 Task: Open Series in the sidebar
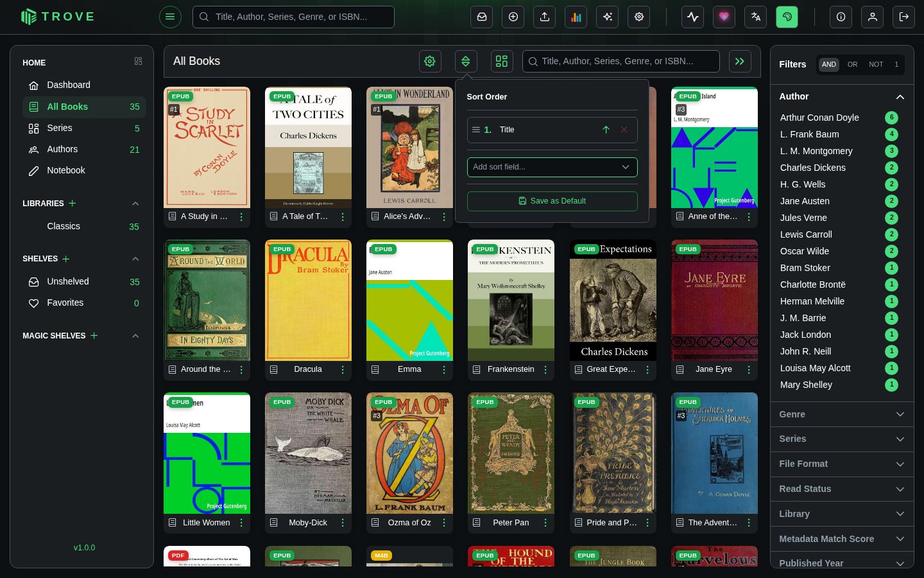84,128
